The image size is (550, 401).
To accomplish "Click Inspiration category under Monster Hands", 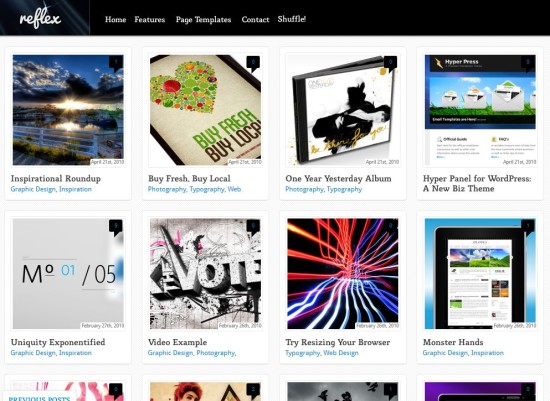I will 487,353.
